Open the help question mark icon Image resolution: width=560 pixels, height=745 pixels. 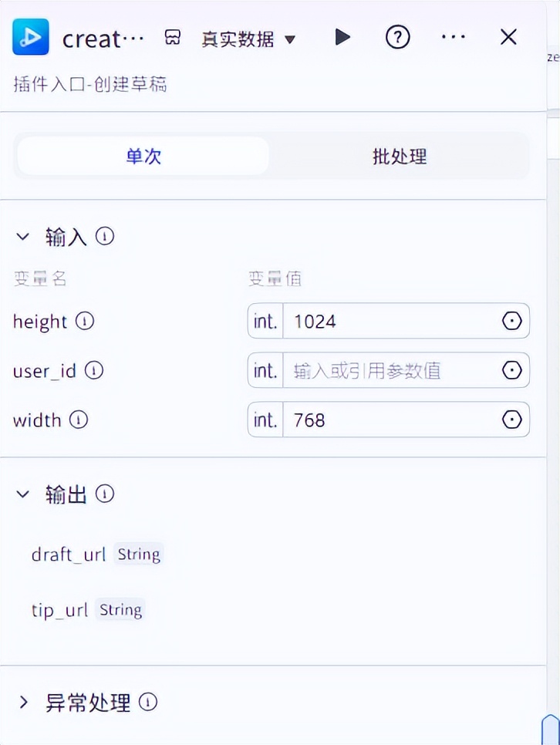[397, 37]
